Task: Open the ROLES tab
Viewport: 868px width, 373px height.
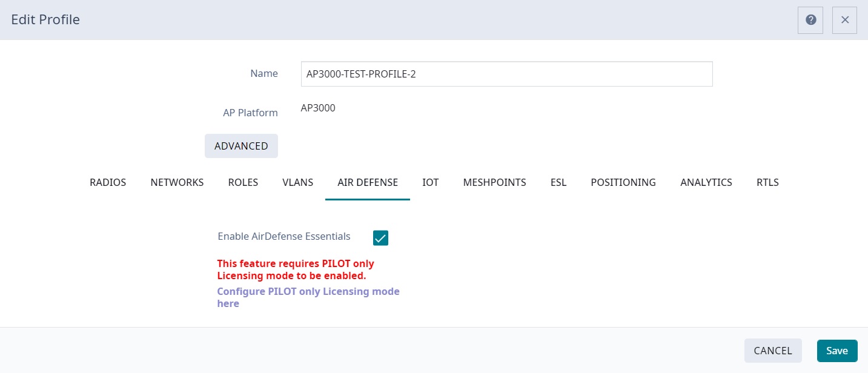Action: coord(243,182)
